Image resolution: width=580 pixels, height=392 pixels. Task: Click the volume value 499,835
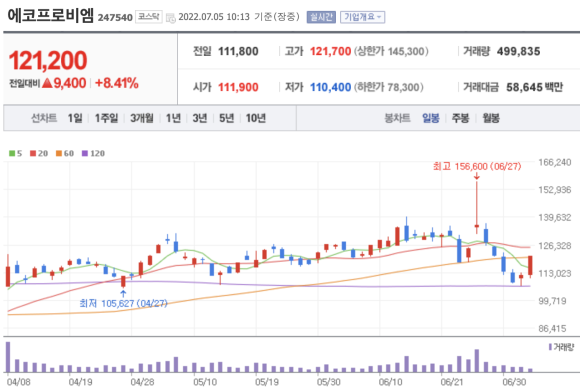[x=519, y=51]
